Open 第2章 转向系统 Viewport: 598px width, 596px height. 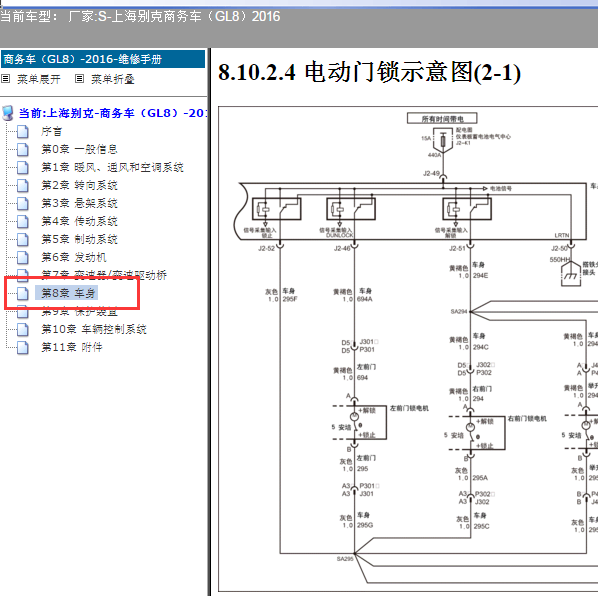pyautogui.click(x=79, y=185)
